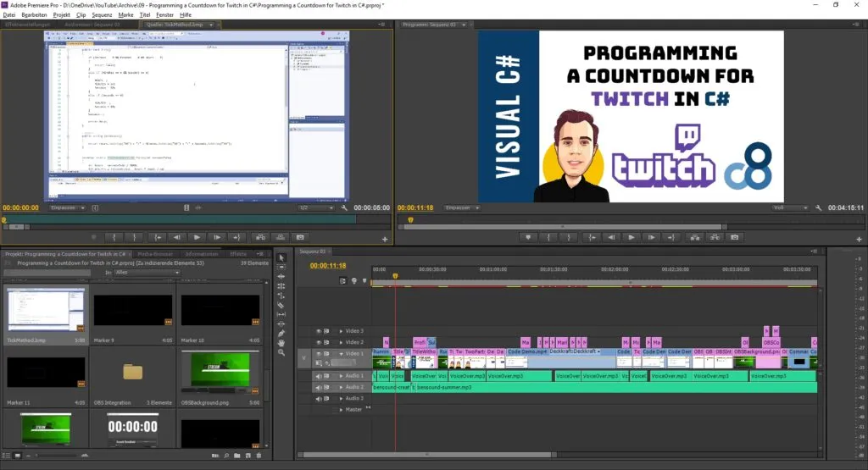Add marker in Program monitor
This screenshot has width=868, height=470.
point(528,237)
